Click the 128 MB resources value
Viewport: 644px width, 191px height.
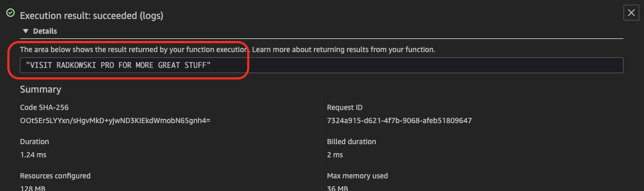[x=34, y=188]
